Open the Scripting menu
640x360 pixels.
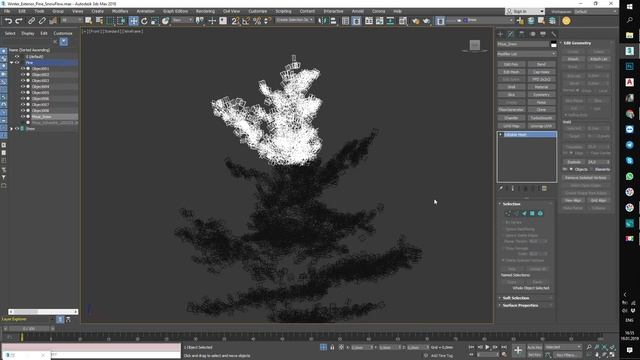point(283,11)
